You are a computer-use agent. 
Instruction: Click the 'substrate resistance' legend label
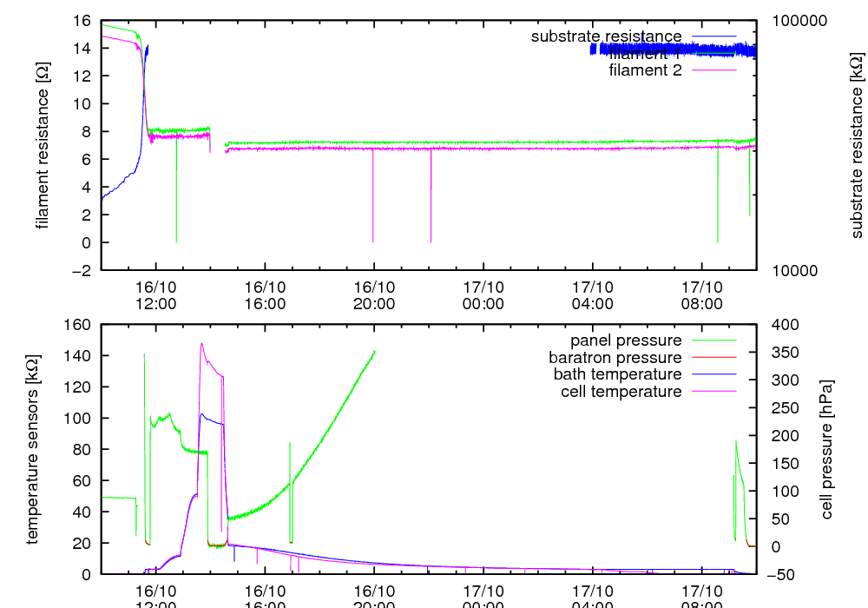(606, 36)
